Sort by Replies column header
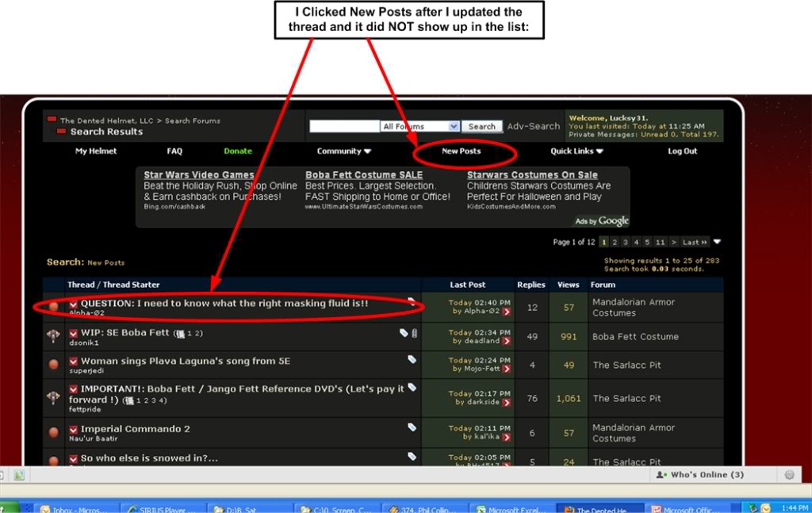 [x=530, y=285]
